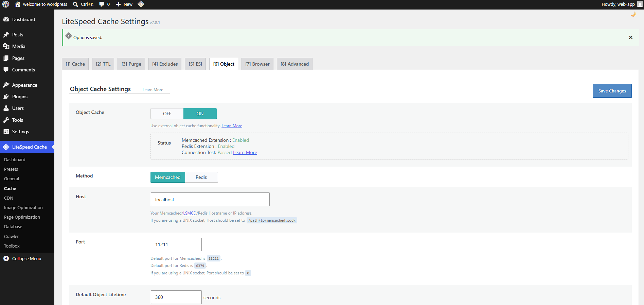Click the Collapse Menu arrow icon
This screenshot has height=305, width=644.
click(6, 258)
